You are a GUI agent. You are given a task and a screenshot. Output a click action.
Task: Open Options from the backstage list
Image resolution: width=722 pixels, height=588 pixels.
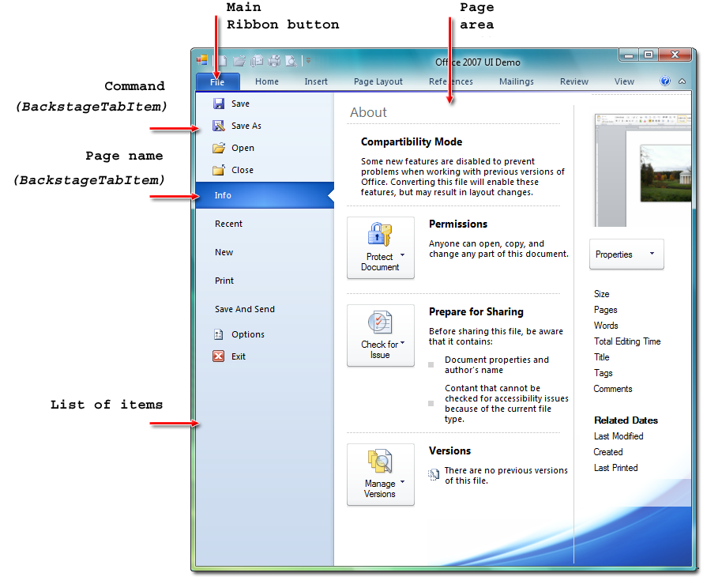[247, 334]
